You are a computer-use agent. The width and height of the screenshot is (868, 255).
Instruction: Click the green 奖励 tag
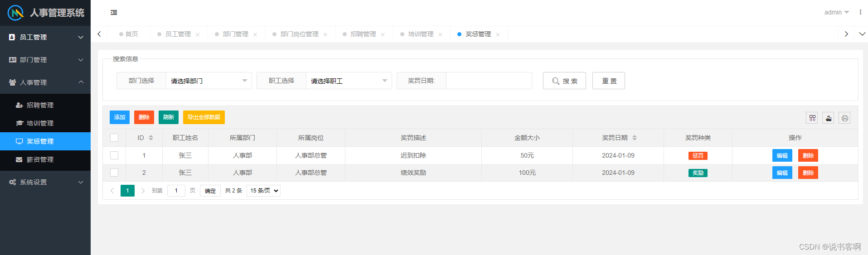698,173
